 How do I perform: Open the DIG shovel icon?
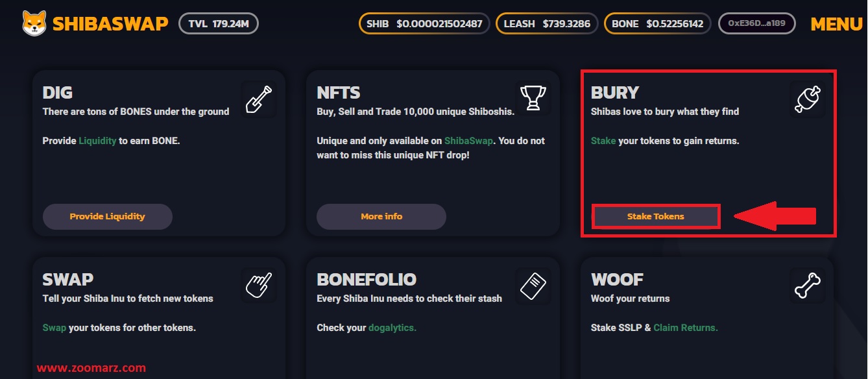click(258, 99)
